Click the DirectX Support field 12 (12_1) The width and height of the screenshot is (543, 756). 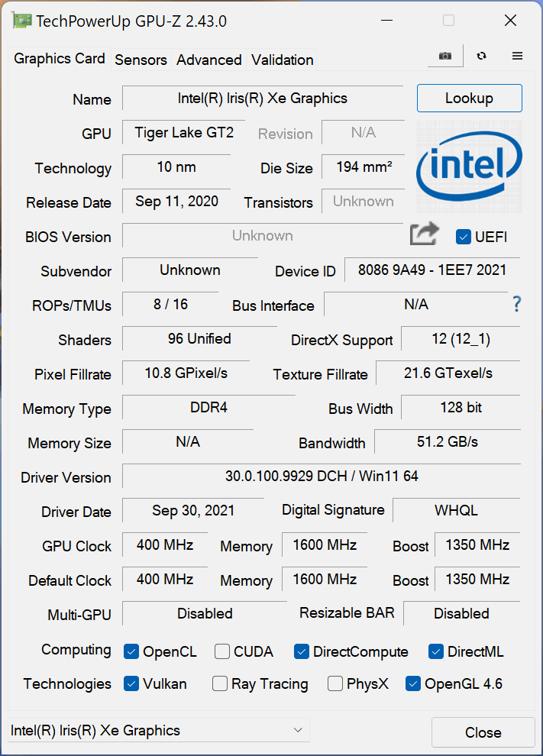coord(461,338)
